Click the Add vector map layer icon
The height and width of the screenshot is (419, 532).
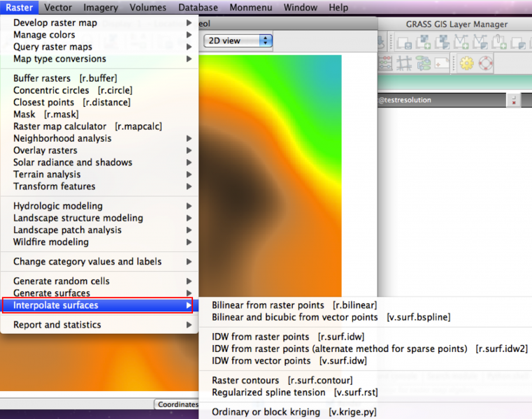click(461, 43)
